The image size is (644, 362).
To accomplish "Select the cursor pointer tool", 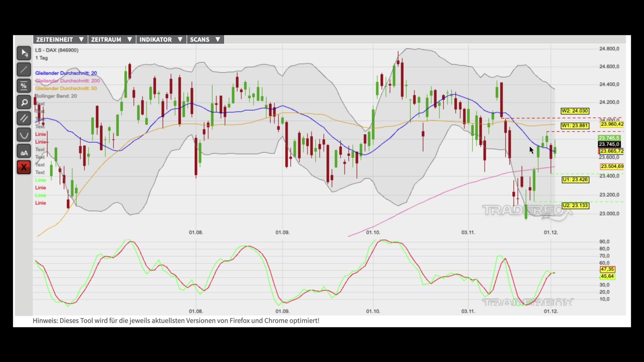I will tap(24, 53).
